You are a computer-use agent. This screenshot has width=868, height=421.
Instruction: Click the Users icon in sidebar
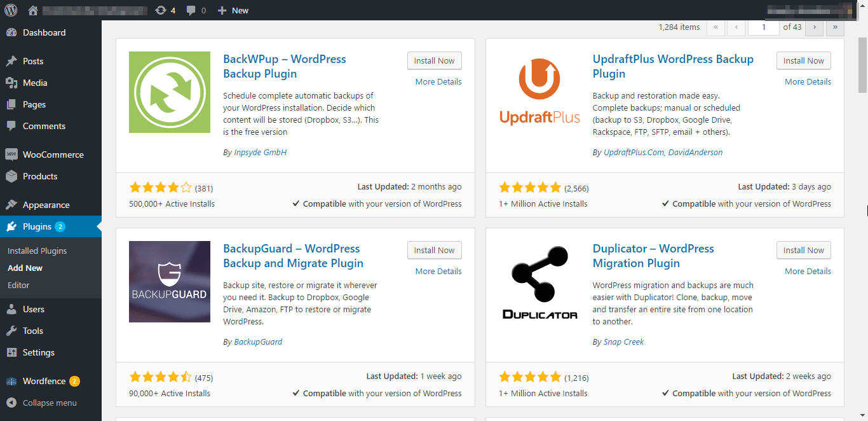[x=11, y=309]
